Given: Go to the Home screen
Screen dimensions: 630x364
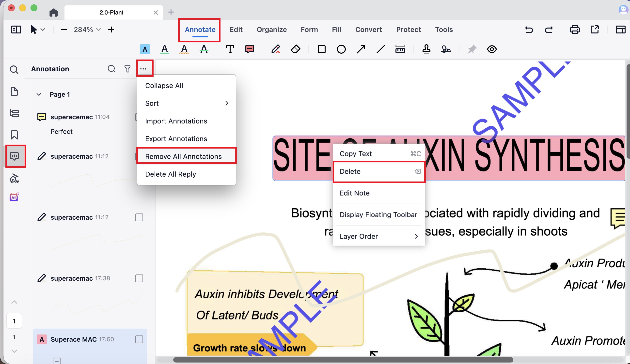Looking at the screenshot, I should [x=53, y=12].
